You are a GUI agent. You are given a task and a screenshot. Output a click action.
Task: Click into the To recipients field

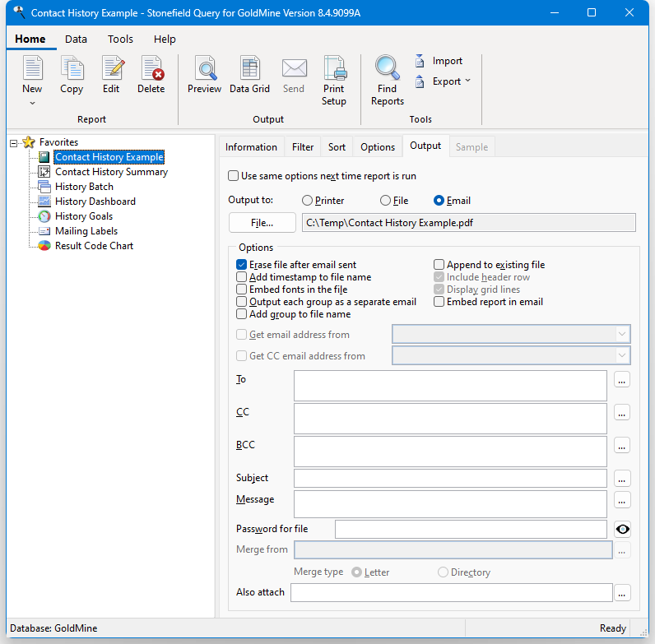tap(450, 386)
